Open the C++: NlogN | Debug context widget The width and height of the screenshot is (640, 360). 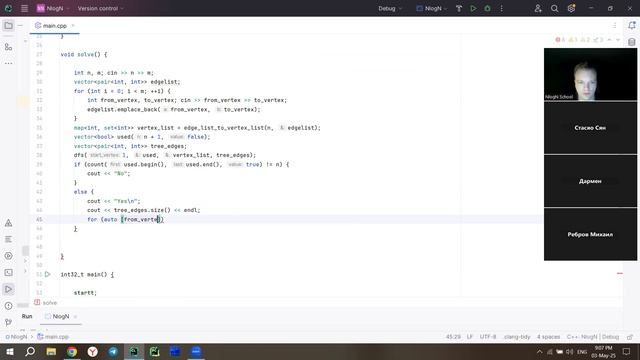[593, 337]
